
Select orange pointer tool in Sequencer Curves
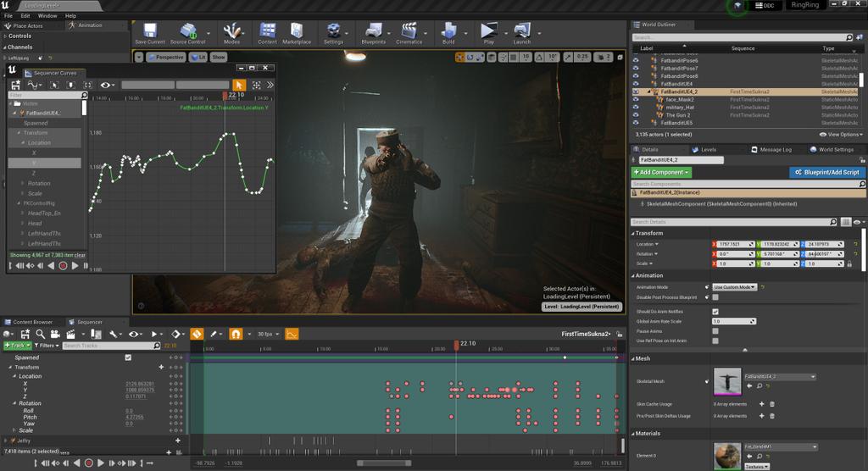(x=238, y=85)
